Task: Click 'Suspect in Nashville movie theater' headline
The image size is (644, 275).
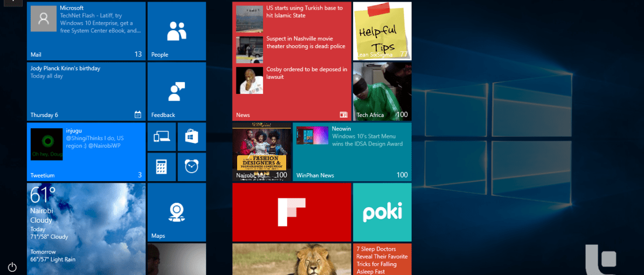Action: [306, 43]
